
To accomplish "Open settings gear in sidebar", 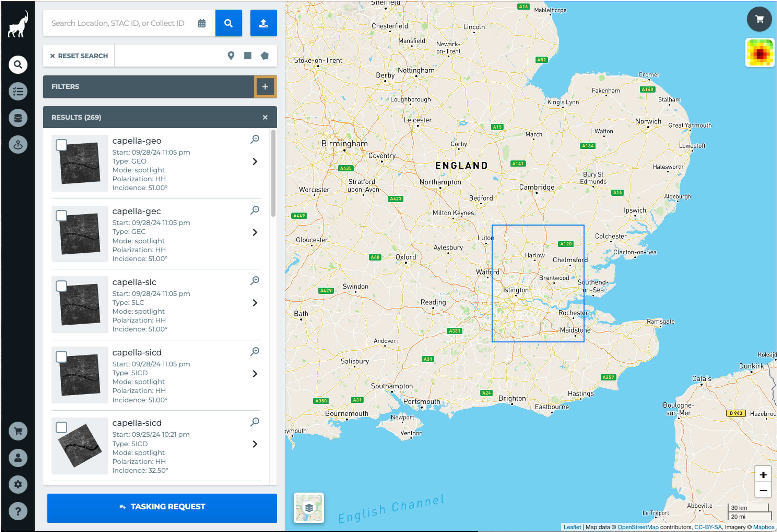I will click(18, 484).
